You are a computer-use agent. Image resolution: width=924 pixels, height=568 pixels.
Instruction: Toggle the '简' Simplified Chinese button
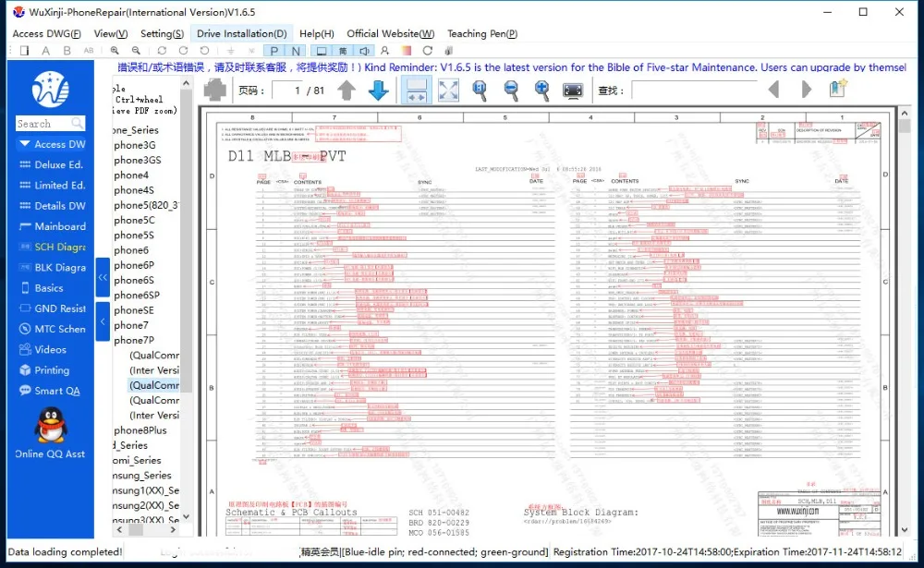pos(343,51)
